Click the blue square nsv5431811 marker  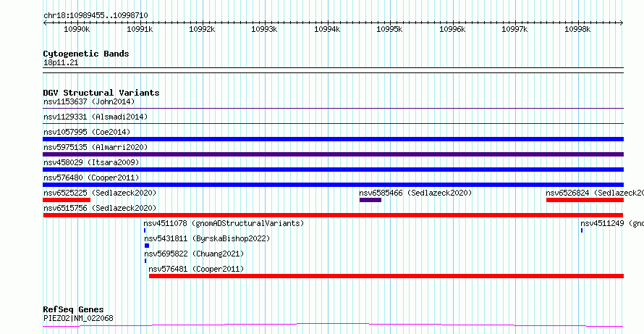coord(147,246)
